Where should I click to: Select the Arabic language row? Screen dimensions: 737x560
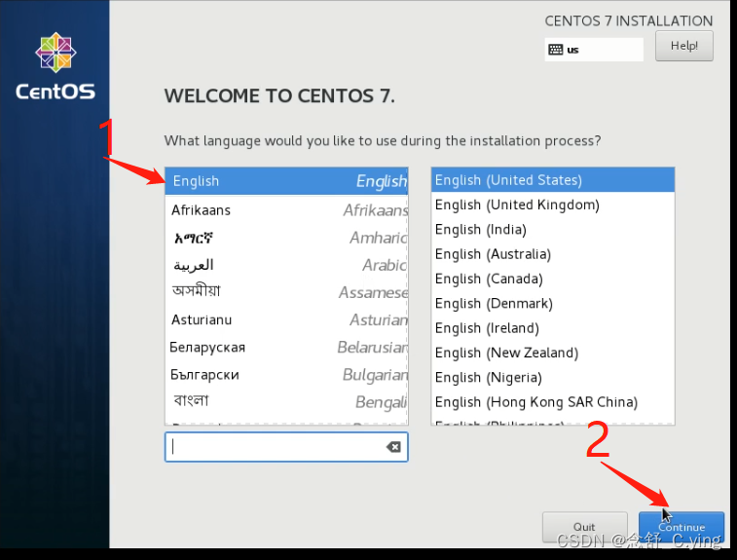[286, 265]
